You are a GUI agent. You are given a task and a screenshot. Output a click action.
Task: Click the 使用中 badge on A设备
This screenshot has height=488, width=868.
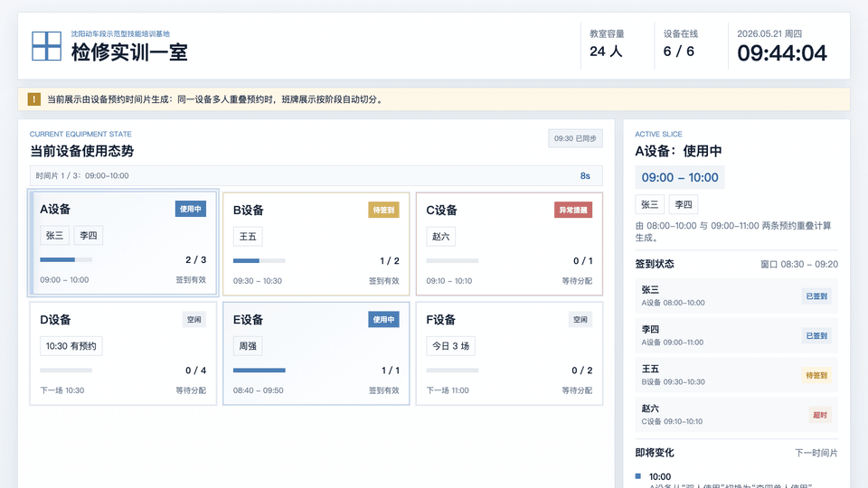[191, 209]
